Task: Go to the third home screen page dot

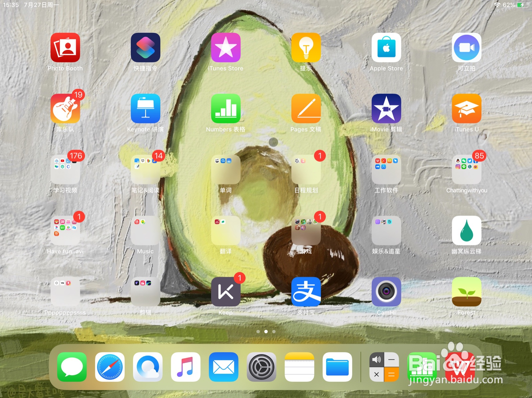Action: 274,332
